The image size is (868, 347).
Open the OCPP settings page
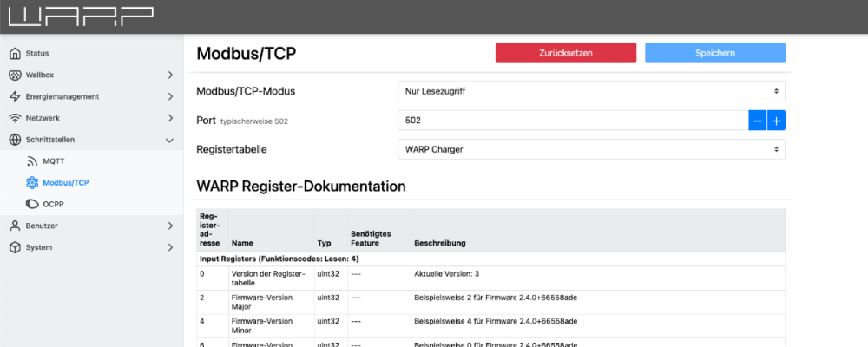click(x=53, y=204)
